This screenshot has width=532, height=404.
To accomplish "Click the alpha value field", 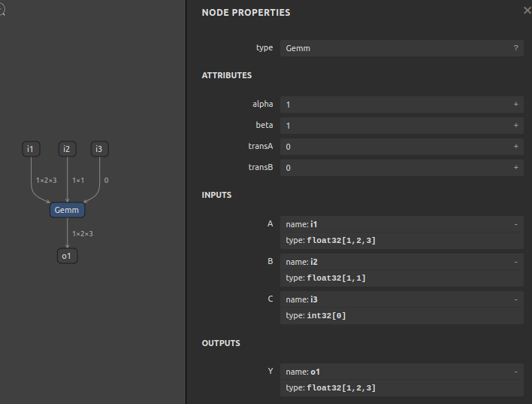I will pyautogui.click(x=394, y=105).
